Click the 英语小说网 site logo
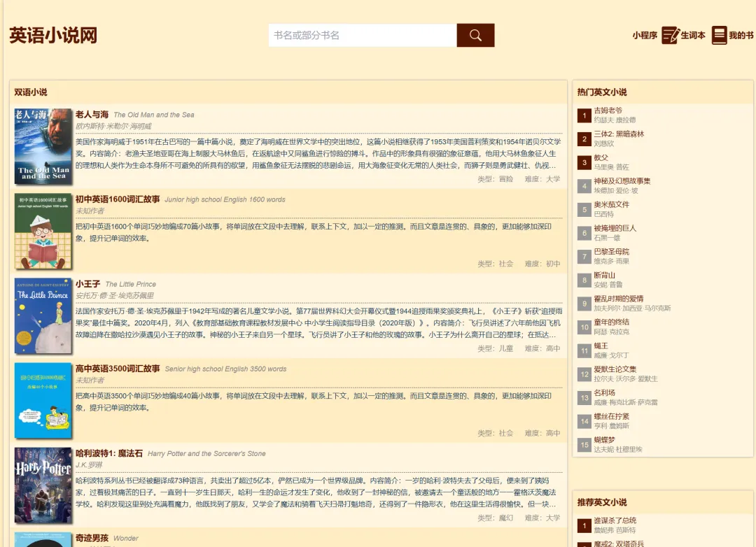This screenshot has height=547, width=756. coord(53,35)
